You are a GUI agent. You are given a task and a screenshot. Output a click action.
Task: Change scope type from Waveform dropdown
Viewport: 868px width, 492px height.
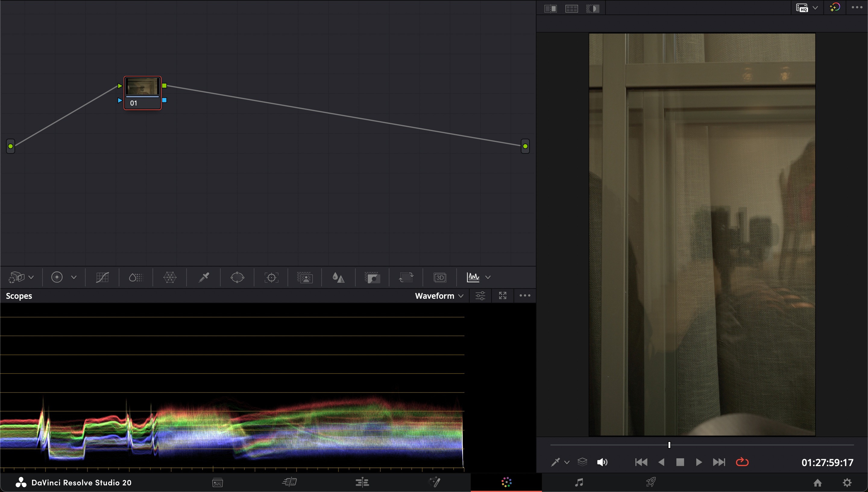pos(439,296)
